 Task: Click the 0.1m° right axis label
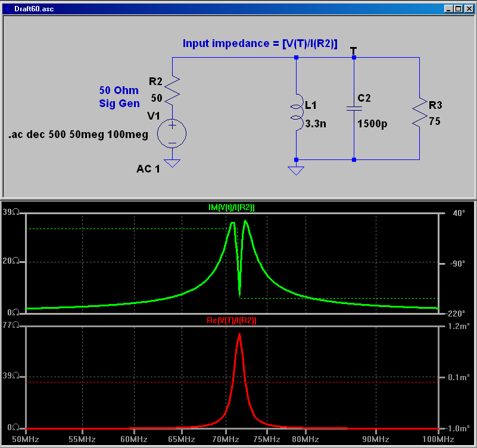[459, 377]
